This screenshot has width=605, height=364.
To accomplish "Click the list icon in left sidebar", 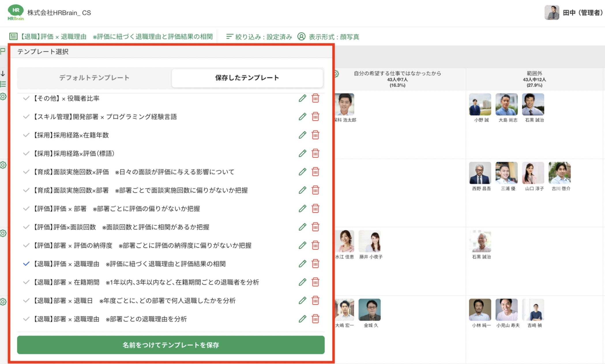I will click(x=3, y=84).
